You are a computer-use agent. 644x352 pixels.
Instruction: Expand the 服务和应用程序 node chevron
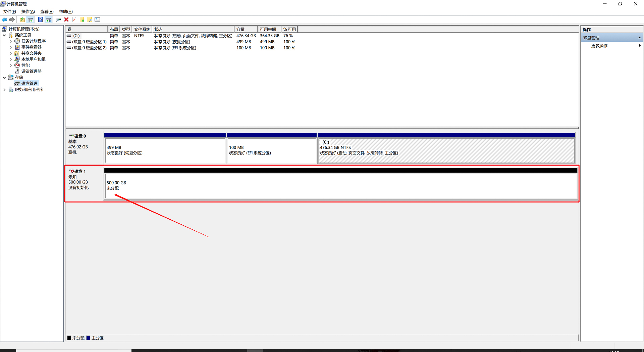tap(4, 90)
